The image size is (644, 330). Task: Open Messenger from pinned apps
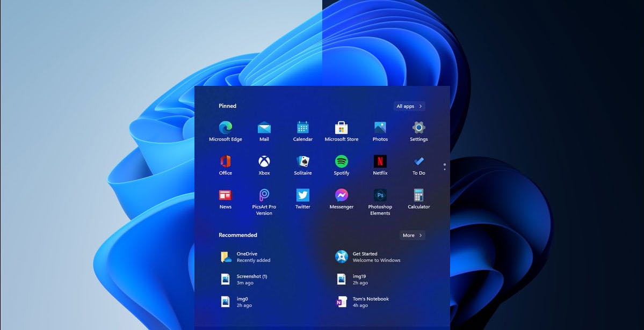[341, 197]
